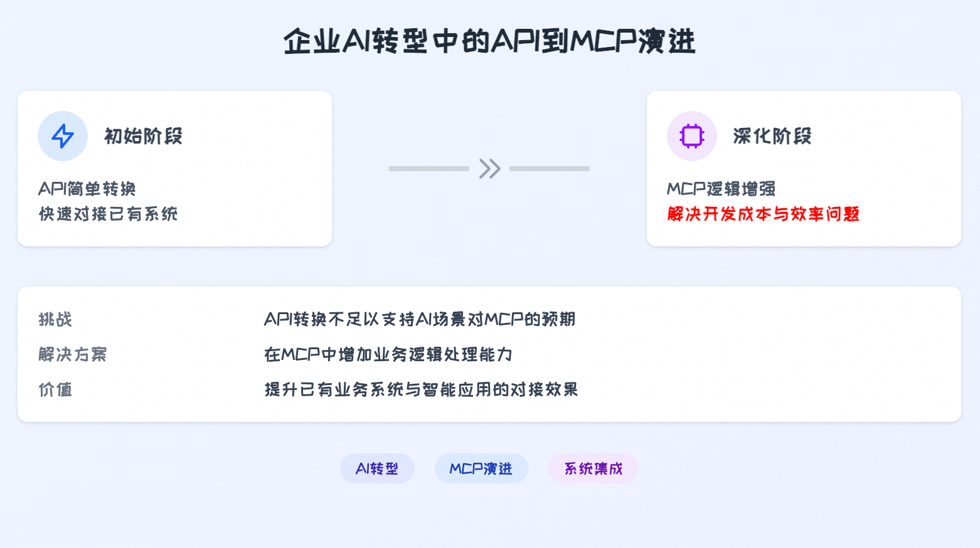Click the purple chip icon
The height and width of the screenshot is (548, 980).
coord(691,136)
